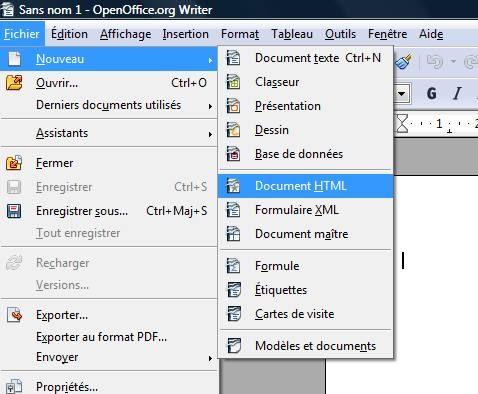
Task: Click the Document texte icon in submenu
Action: [x=233, y=58]
